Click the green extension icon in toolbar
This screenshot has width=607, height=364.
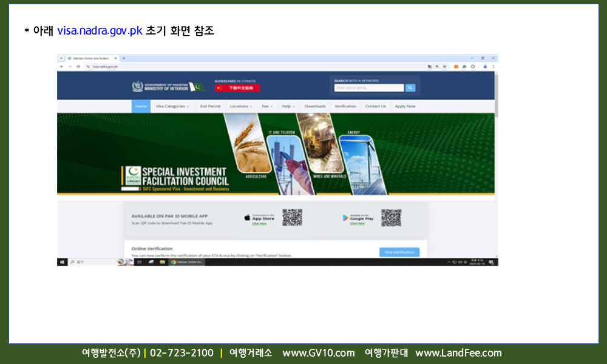(464, 67)
